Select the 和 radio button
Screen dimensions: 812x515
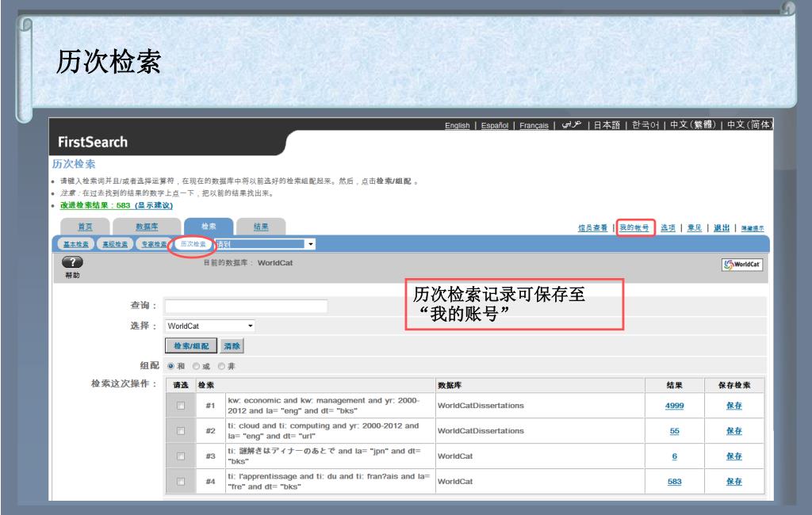pos(170,366)
